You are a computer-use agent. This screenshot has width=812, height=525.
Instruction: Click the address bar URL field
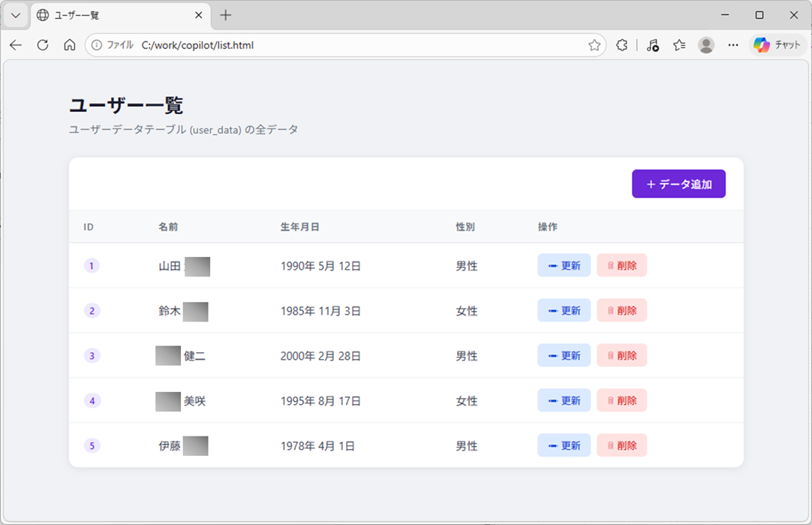click(338, 45)
